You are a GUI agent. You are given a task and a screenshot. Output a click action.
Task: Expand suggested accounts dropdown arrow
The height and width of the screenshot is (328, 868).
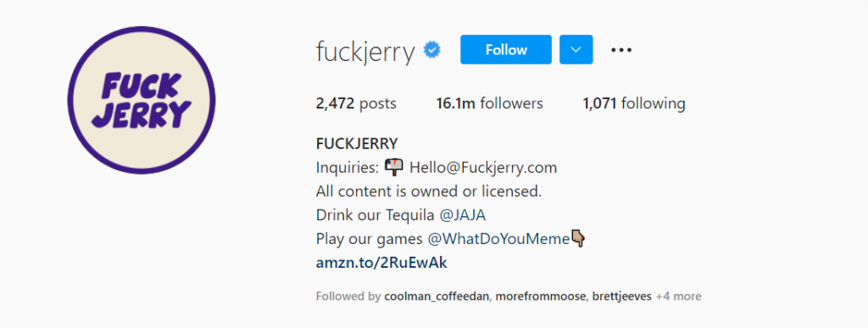[x=576, y=50]
